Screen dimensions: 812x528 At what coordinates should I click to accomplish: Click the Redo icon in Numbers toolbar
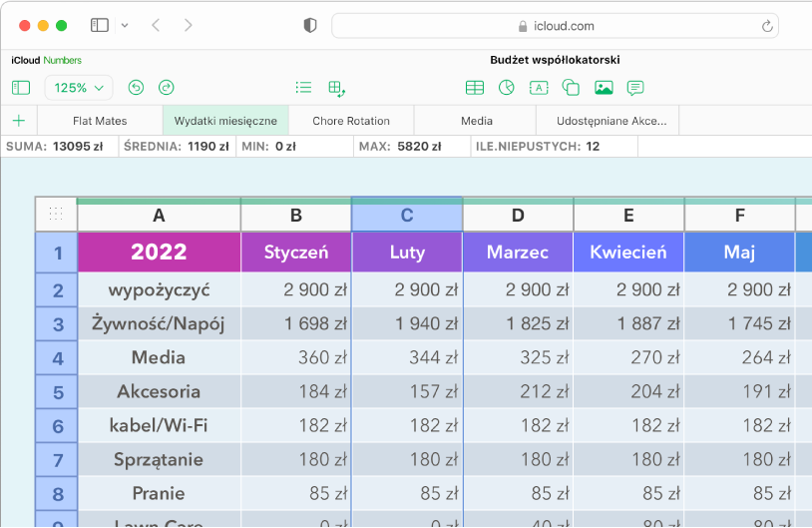(x=167, y=88)
